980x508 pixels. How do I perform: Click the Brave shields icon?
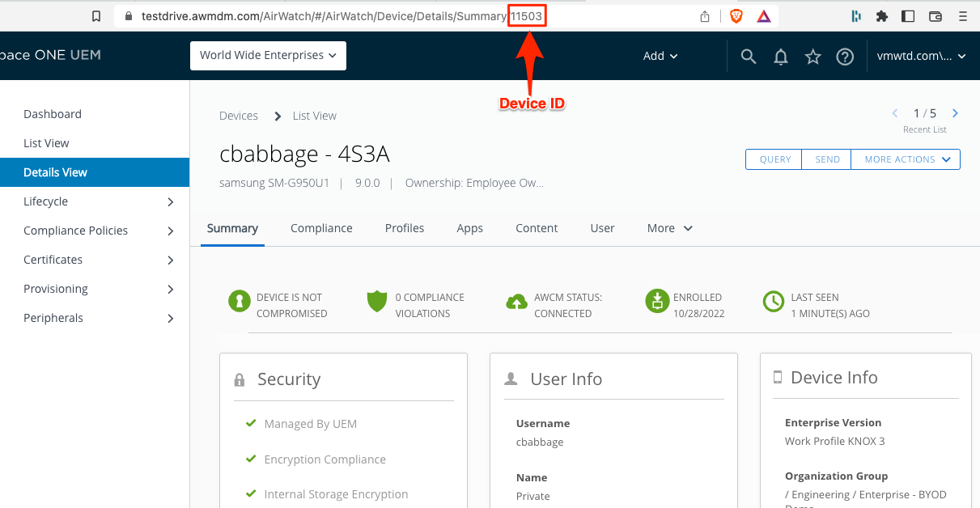click(736, 16)
